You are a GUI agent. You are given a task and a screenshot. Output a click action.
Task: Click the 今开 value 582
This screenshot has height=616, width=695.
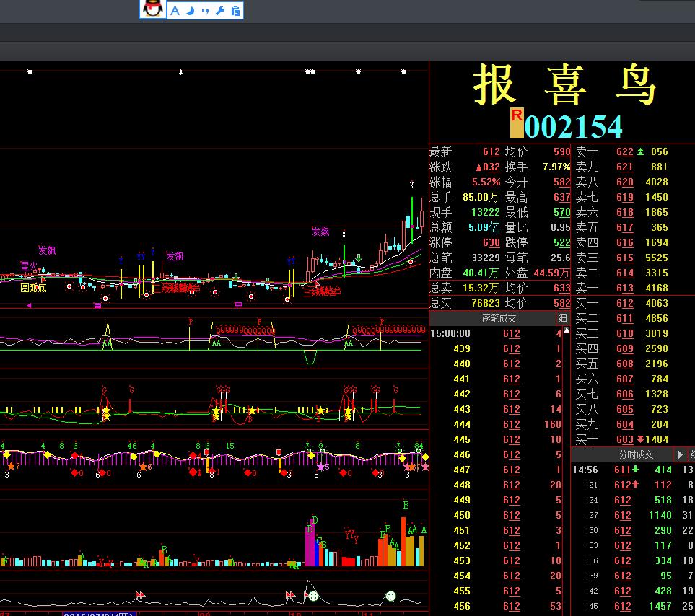pos(561,182)
